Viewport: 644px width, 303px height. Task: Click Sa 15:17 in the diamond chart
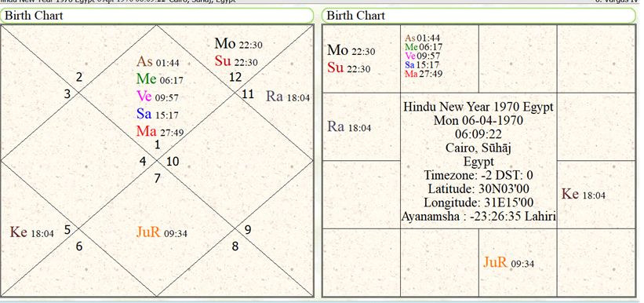pos(158,114)
